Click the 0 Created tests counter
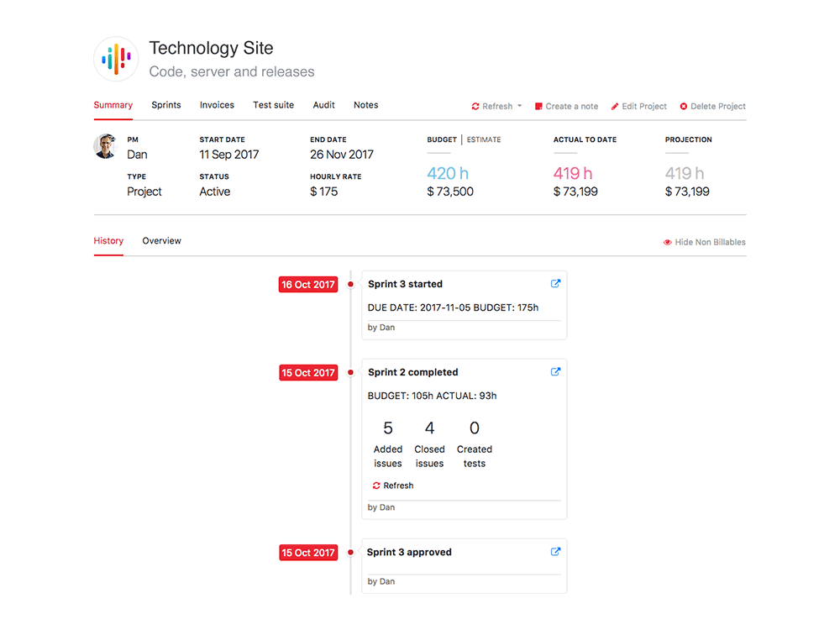The height and width of the screenshot is (630, 840). pyautogui.click(x=474, y=444)
